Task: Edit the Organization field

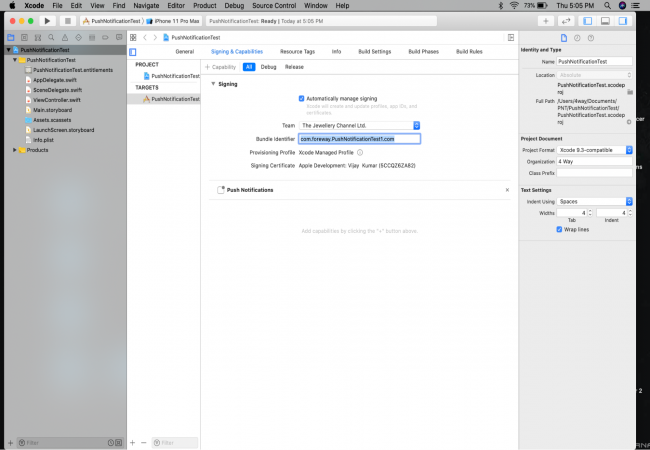Action: pos(594,162)
